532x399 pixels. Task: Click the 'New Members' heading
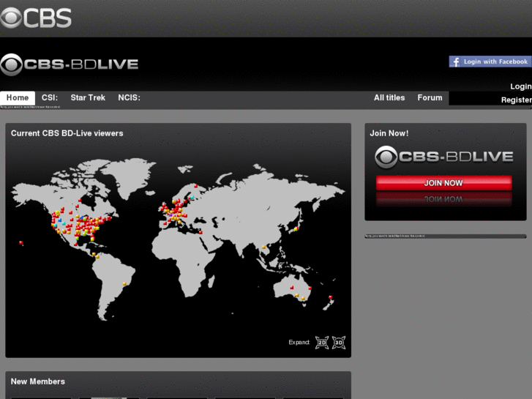click(x=37, y=381)
